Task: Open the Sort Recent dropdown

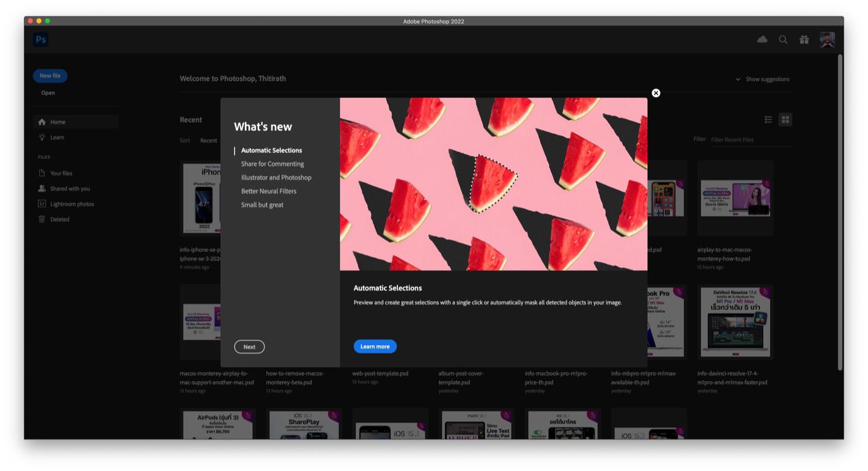Action: coord(208,141)
